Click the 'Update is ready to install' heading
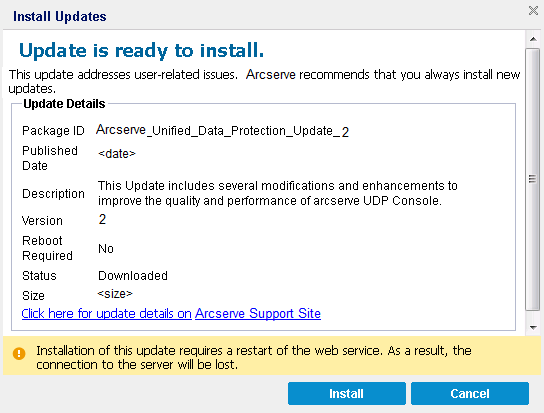 pos(142,51)
